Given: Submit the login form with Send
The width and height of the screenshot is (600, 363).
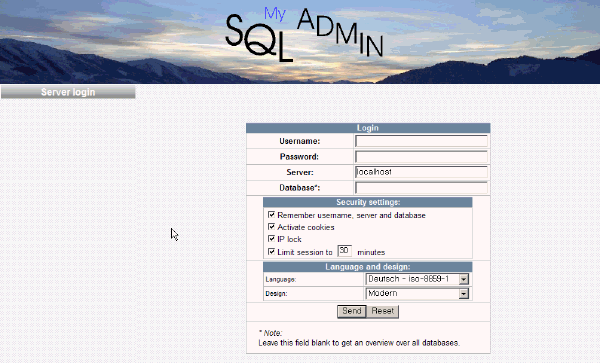Looking at the screenshot, I should tap(352, 311).
